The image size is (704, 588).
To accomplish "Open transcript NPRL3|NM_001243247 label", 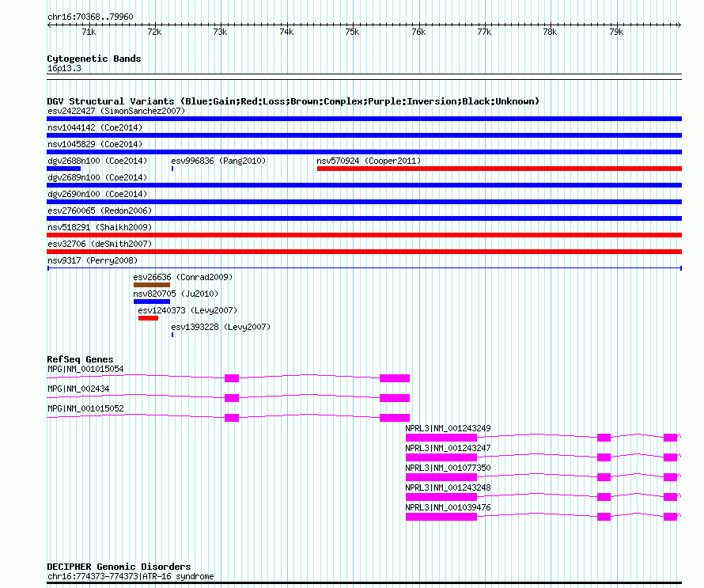I will [x=448, y=448].
